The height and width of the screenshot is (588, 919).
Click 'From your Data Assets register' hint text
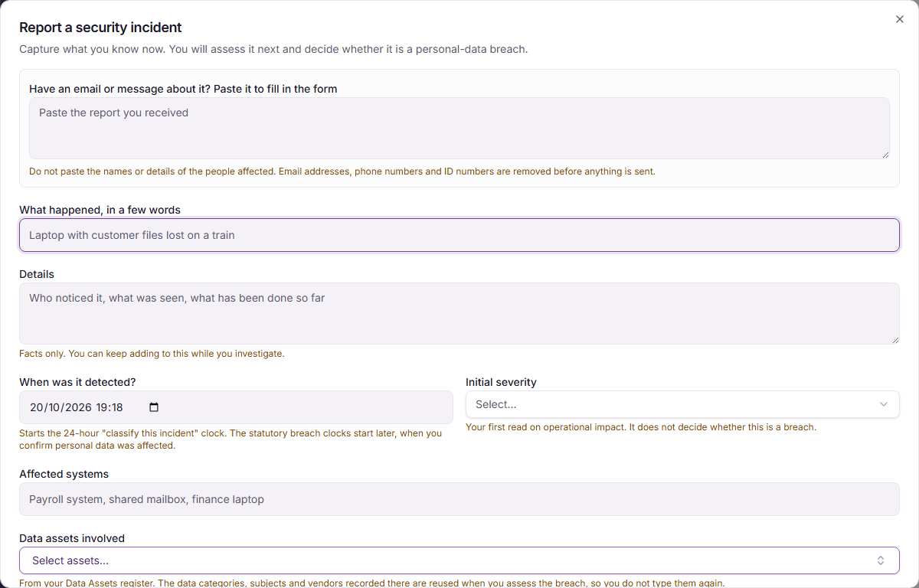coord(371,583)
